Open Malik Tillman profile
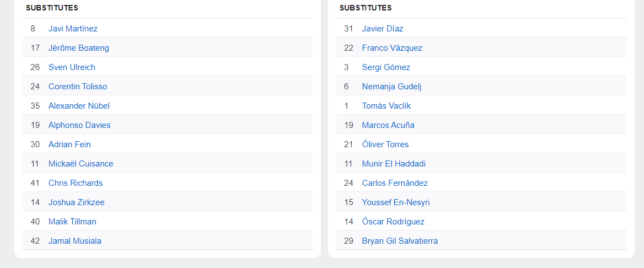The height and width of the screenshot is (268, 644). point(72,222)
